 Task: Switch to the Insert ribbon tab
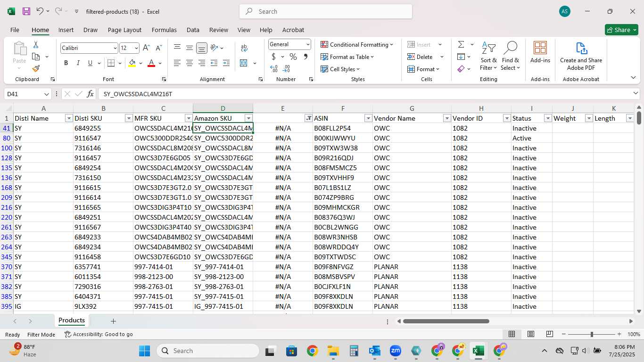(x=66, y=30)
